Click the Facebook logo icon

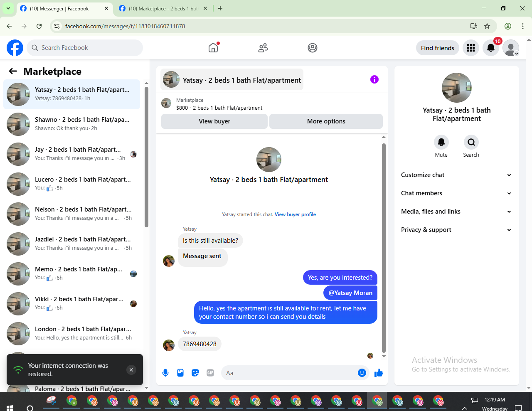[15, 48]
